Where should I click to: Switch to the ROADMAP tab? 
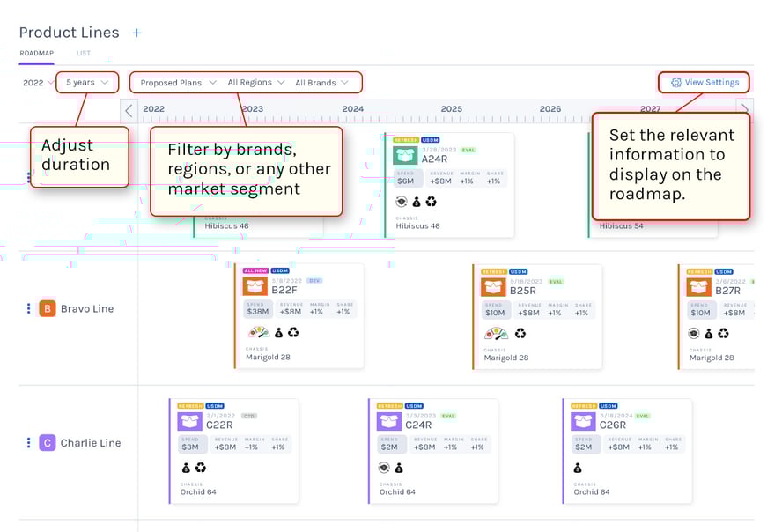(36, 53)
